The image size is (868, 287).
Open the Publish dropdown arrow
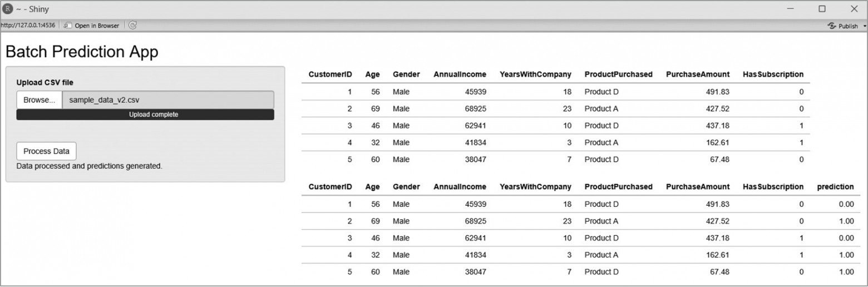865,26
